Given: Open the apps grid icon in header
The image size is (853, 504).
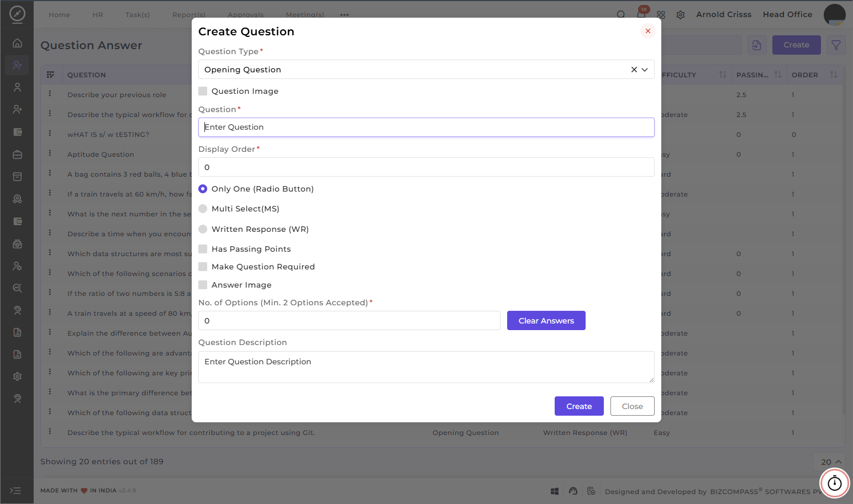Looking at the screenshot, I should (x=661, y=15).
